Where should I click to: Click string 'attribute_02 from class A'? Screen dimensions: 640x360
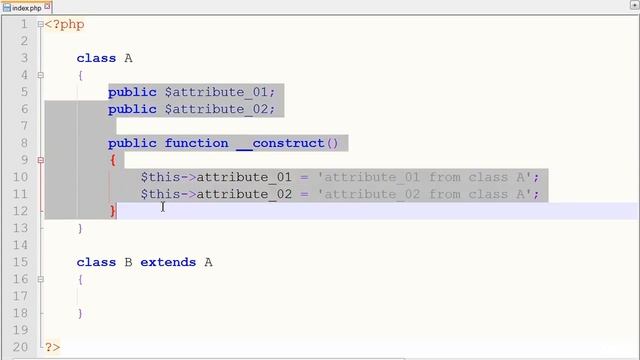424,194
